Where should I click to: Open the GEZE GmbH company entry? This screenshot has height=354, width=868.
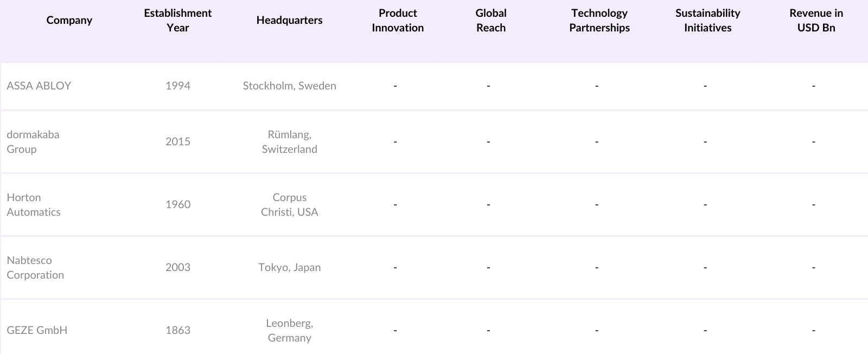[37, 330]
